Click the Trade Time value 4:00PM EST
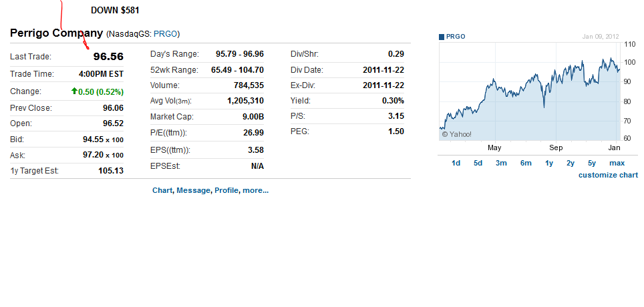 101,74
